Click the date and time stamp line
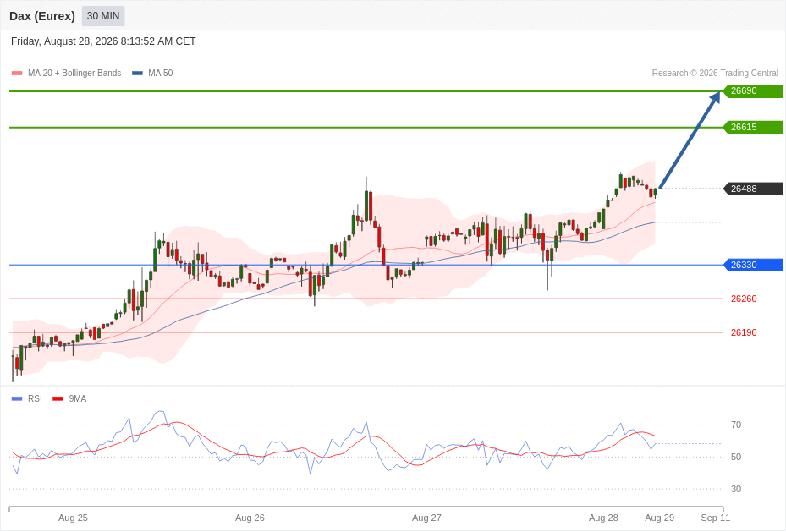 pos(103,41)
